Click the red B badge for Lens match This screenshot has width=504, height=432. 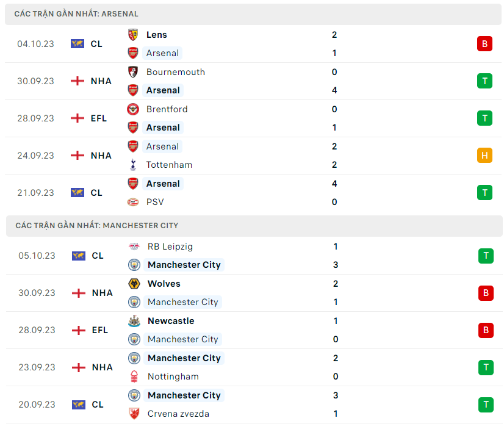[484, 43]
